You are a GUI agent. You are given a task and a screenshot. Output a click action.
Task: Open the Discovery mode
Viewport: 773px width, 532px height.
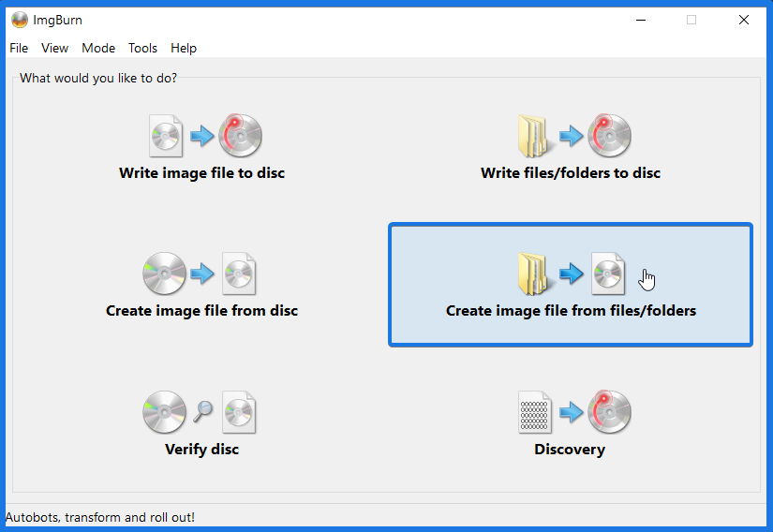click(x=571, y=423)
